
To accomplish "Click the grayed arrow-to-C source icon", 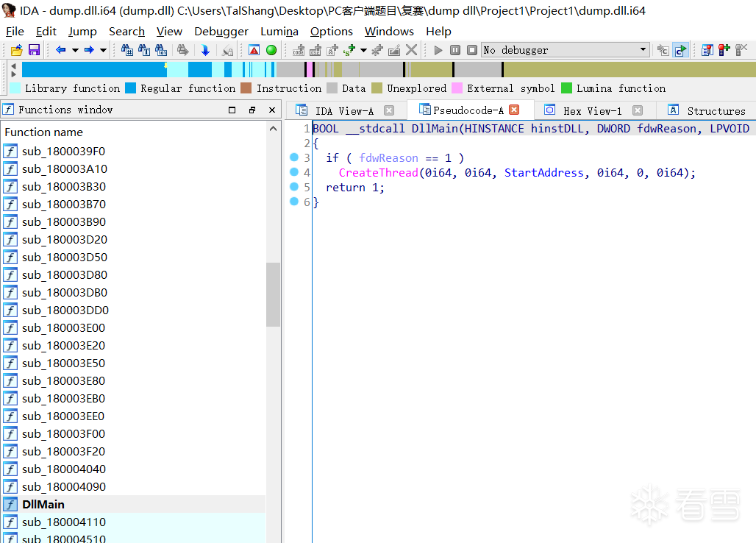I will (x=663, y=50).
